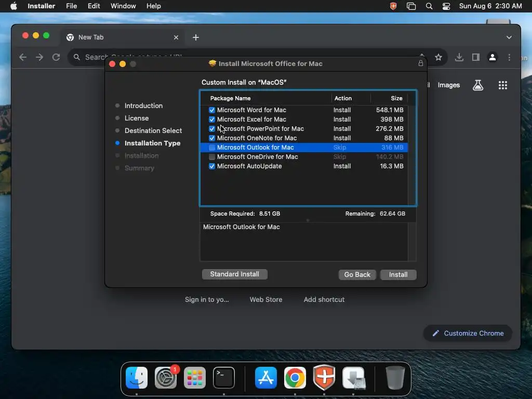Click the shield icon in menu bar

393,6
